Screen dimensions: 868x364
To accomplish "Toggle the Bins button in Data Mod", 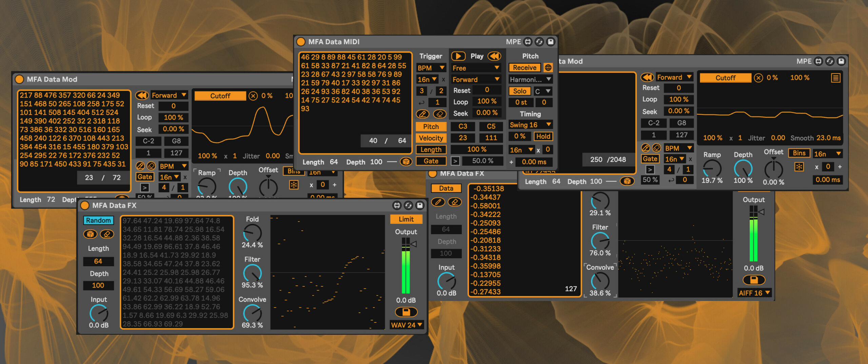I will coord(799,153).
